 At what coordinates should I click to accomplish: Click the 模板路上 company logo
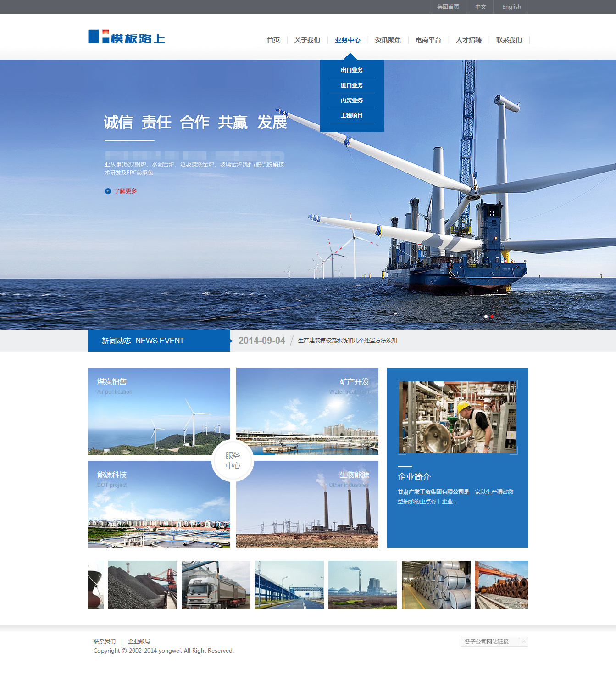[x=127, y=37]
